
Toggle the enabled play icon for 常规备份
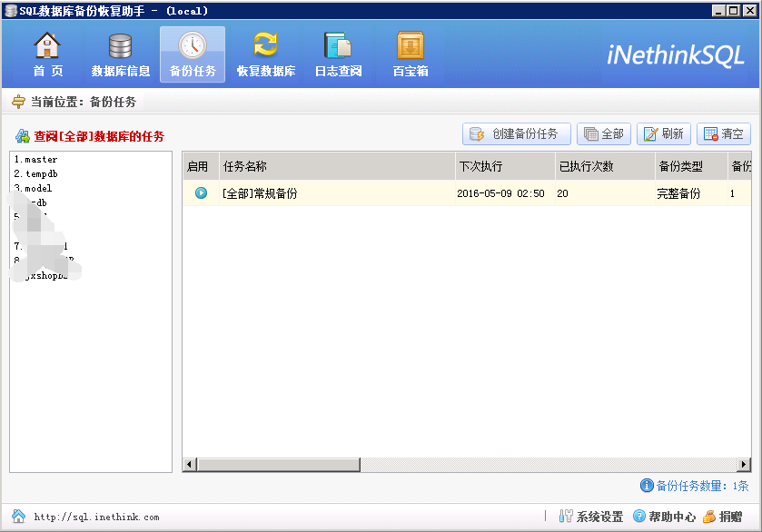[201, 193]
